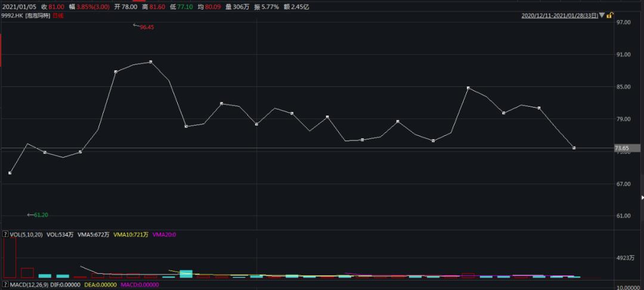The image size is (644, 290).
Task: Click the 2020/12/11-2021/01/28(33日) date range link
Action: pos(559,15)
